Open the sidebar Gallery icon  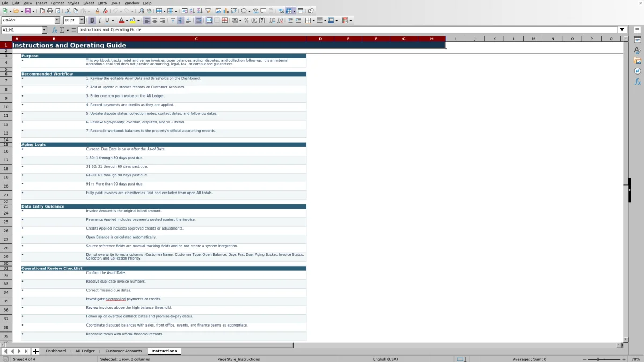tap(638, 61)
